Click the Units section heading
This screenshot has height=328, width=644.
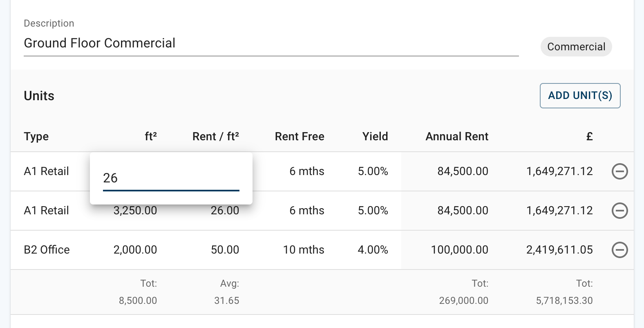[39, 96]
